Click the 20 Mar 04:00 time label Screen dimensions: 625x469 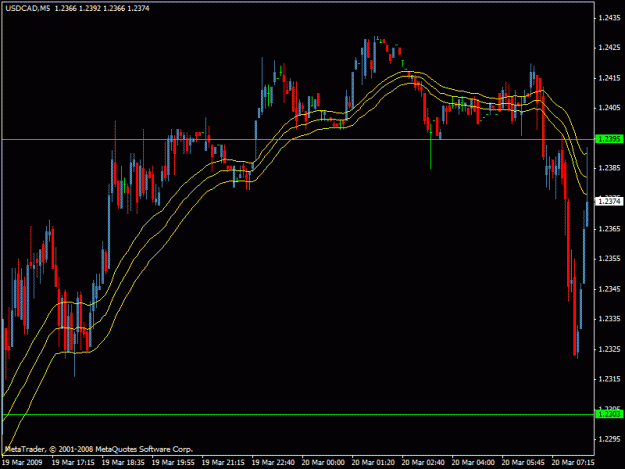[473, 463]
